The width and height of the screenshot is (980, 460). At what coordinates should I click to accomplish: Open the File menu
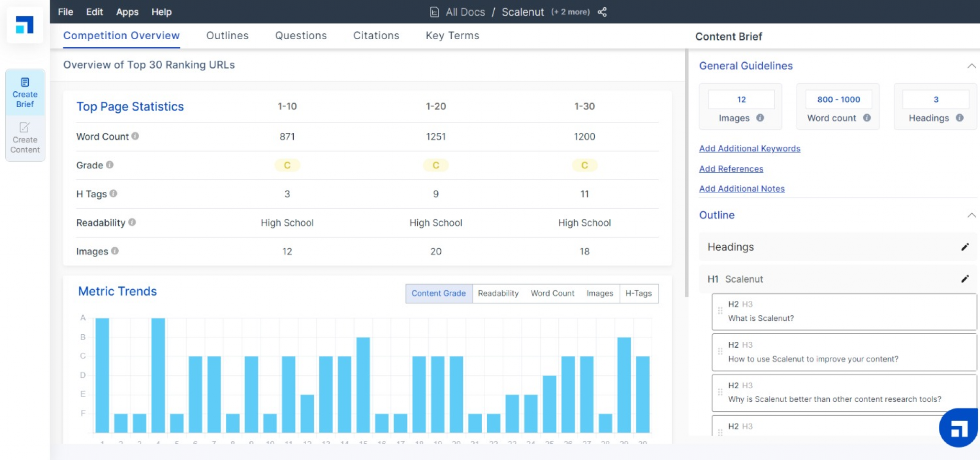pyautogui.click(x=66, y=12)
